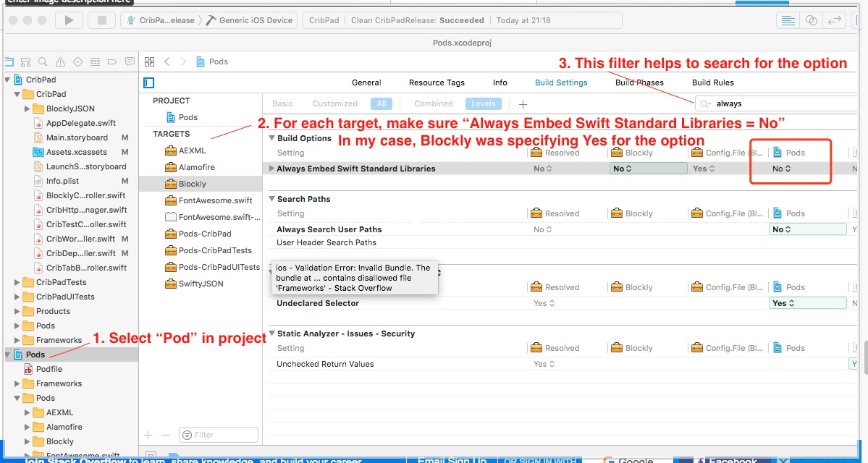Switch to Combined settings view
Screen dimensions: 868x463
point(434,103)
